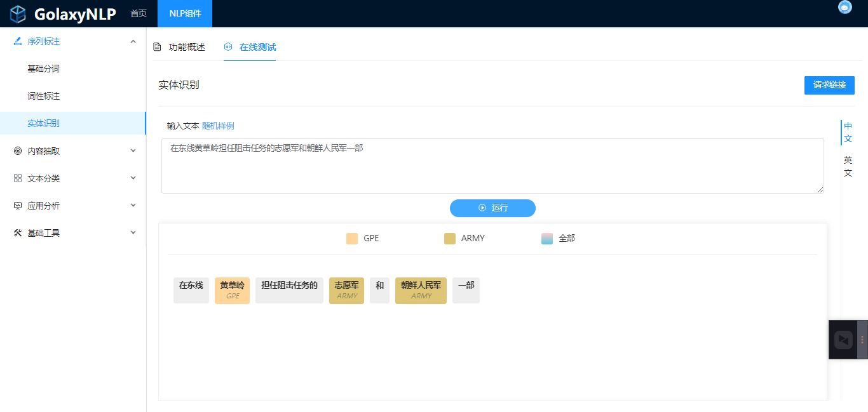Click the 和 token
The image size is (868, 412).
tap(379, 290)
